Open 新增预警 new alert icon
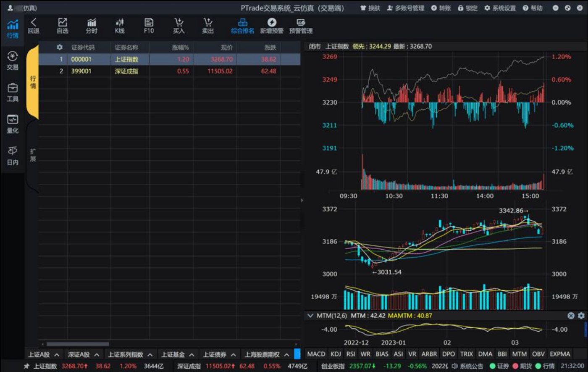This screenshot has width=588, height=372. (272, 26)
